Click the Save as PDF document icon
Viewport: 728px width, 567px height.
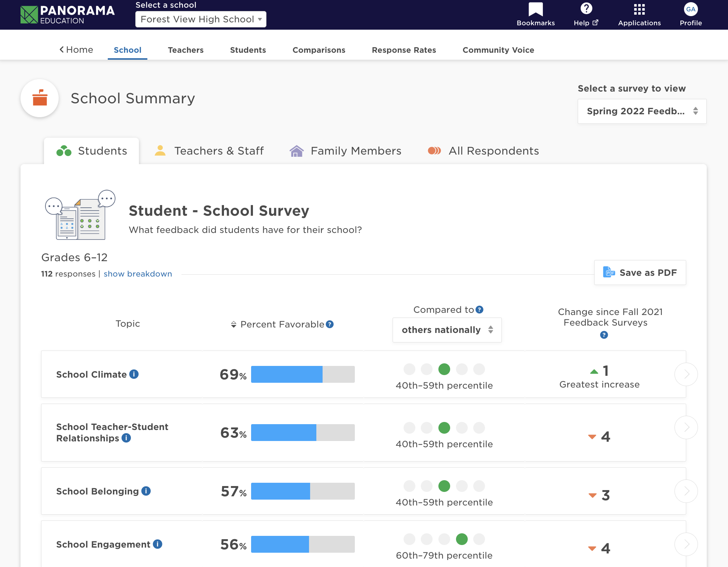(x=609, y=273)
